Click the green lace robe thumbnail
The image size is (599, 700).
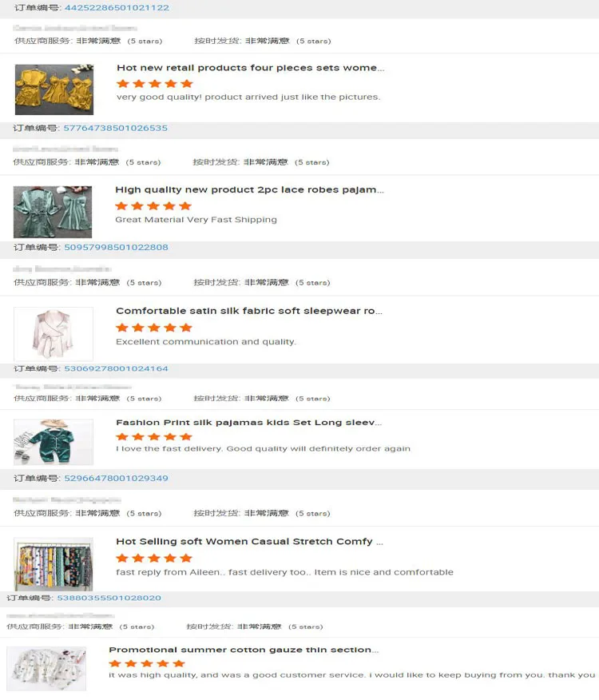pyautogui.click(x=53, y=212)
